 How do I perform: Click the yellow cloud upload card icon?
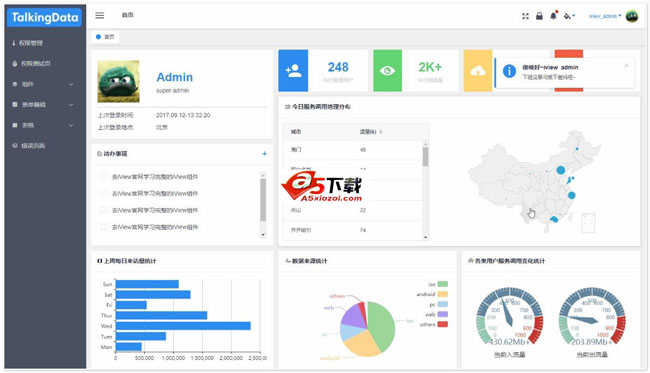coord(478,70)
